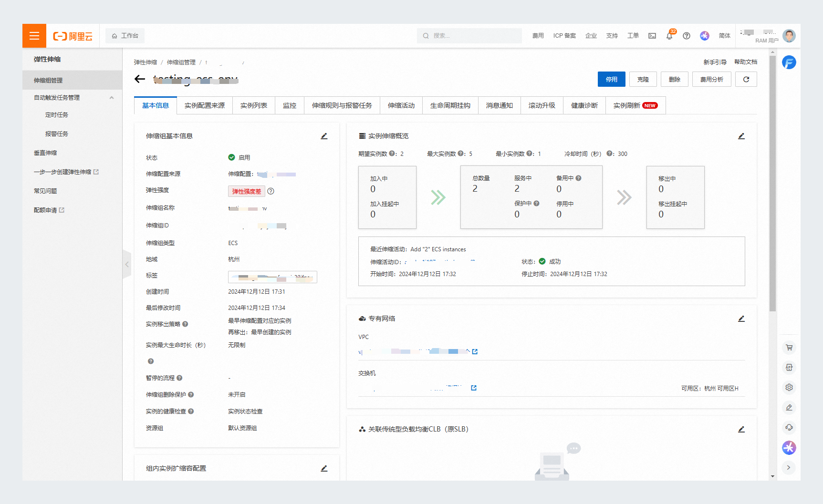Go back using the left arrow

click(140, 79)
